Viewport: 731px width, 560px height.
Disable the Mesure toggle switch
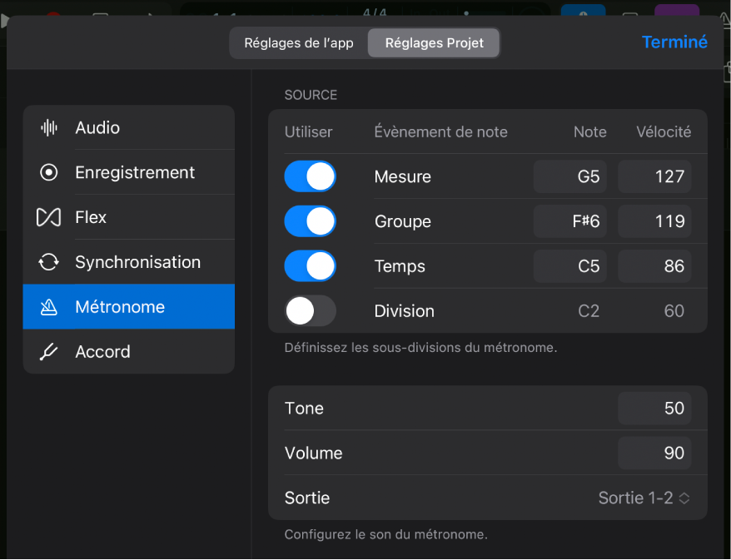click(310, 176)
